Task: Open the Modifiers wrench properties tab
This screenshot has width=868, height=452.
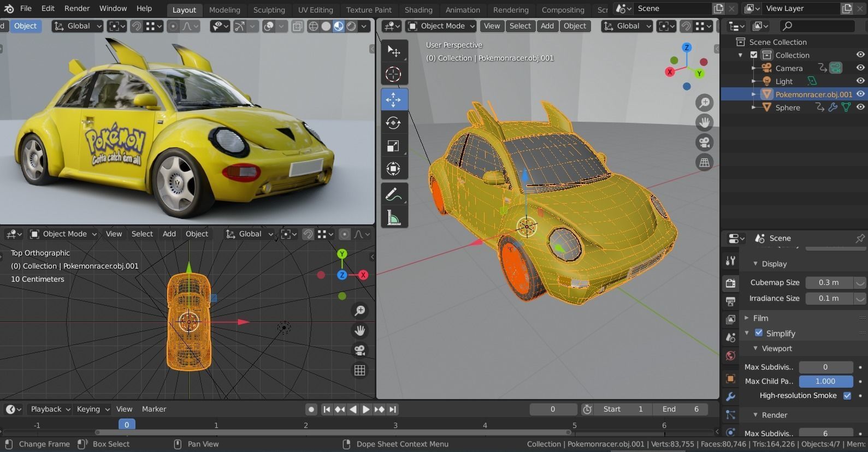Action: click(x=730, y=397)
